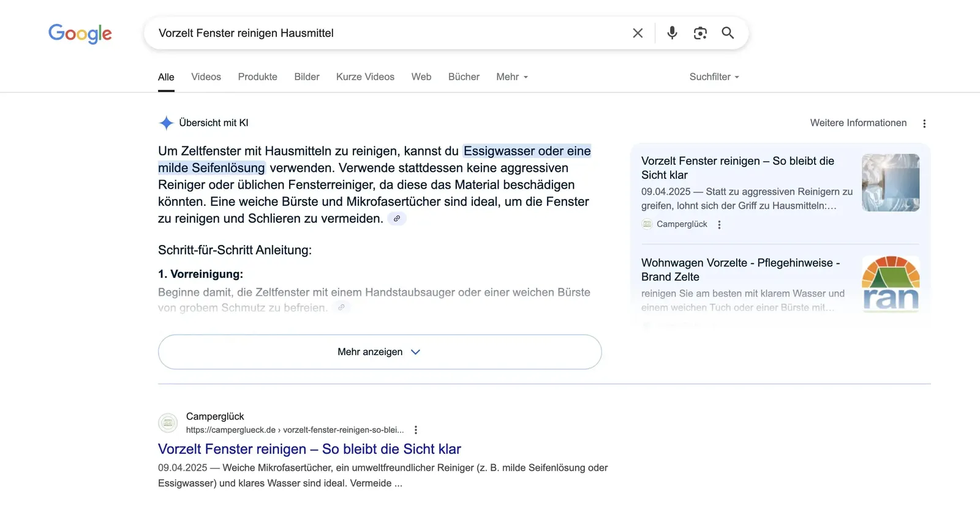The image size is (980, 510).
Task: Start voice search with microphone icon
Action: point(672,33)
